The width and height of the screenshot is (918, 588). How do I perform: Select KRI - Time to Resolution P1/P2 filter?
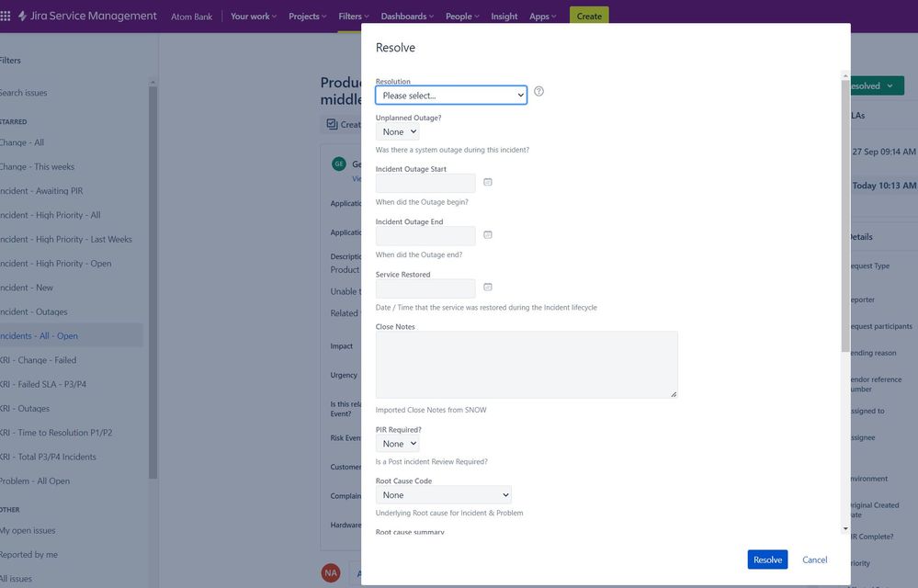(x=56, y=433)
